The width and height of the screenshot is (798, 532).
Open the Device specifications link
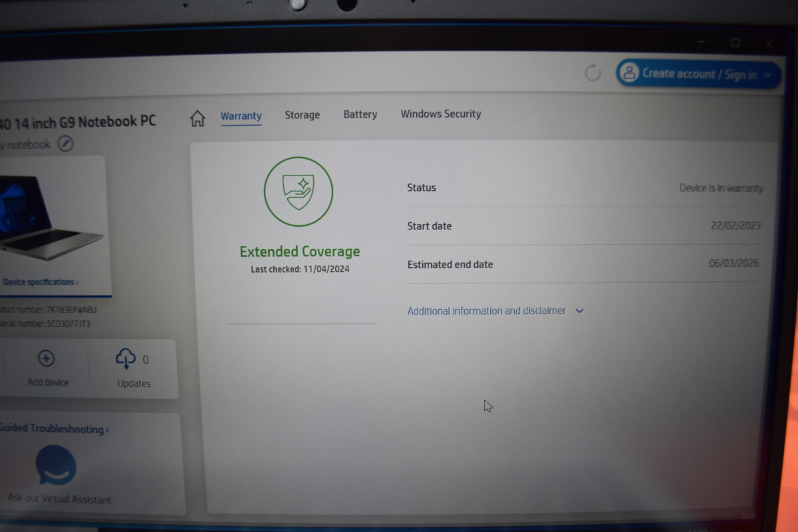pyautogui.click(x=41, y=282)
